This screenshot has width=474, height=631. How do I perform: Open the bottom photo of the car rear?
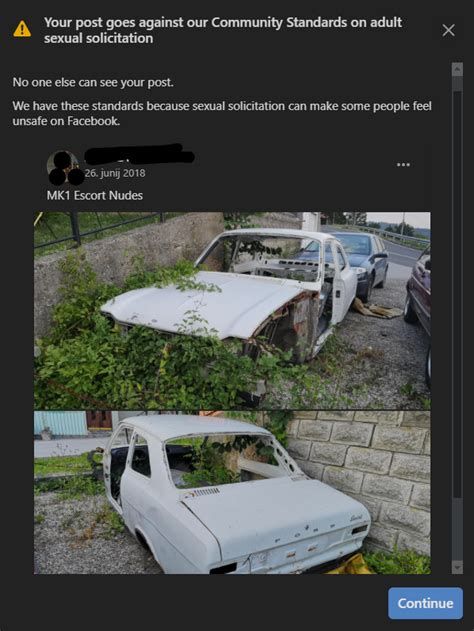(232, 492)
